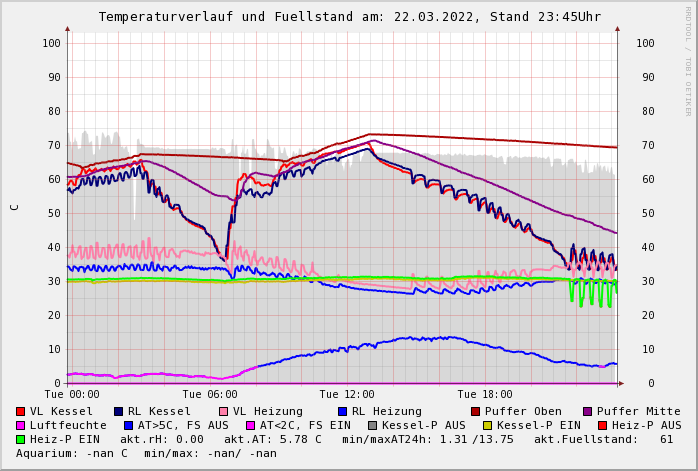Click the vertical RRDTOOL / TOBI OETIKER watermark
Image resolution: width=698 pixels, height=471 pixels.
pyautogui.click(x=688, y=60)
